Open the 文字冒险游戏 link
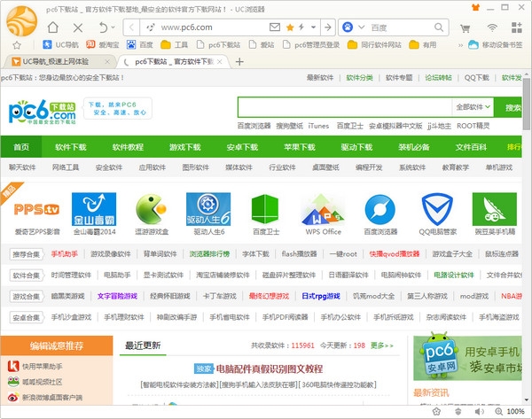Screen dimensions: 532x419 coord(117,296)
